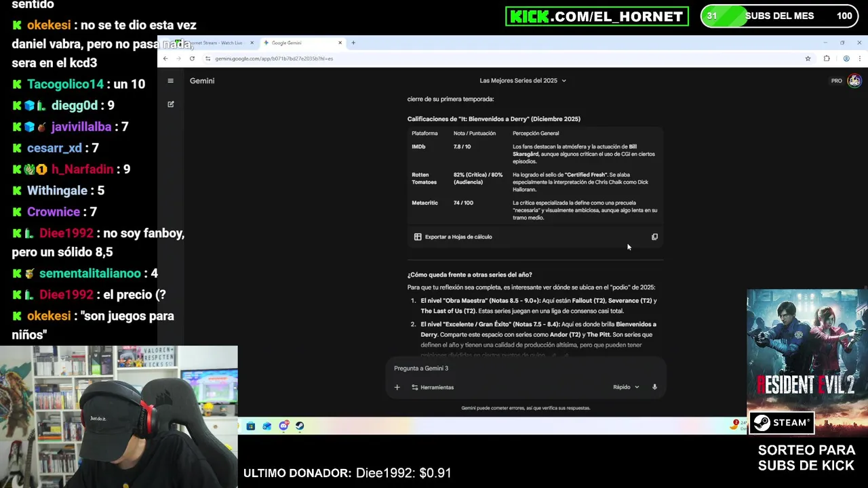This screenshot has width=868, height=488.
Task: Click the '¿Cómo queda frente a otras series del año?' heading
Action: click(x=469, y=274)
